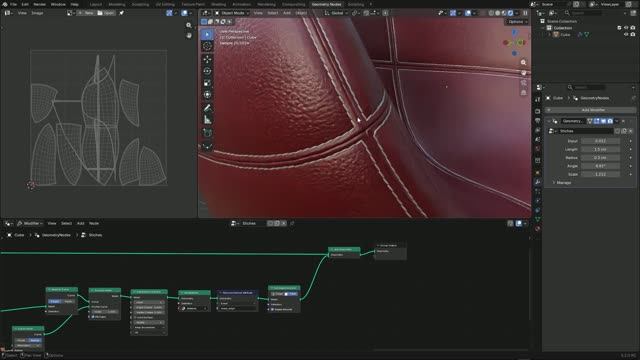The width and height of the screenshot is (640, 360).
Task: Toggle modifier show in render
Action: click(610, 121)
